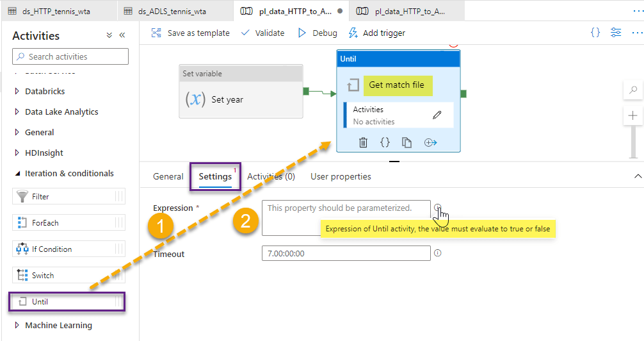Clone the Until activity with copy icon
The height and width of the screenshot is (341, 644).
click(x=407, y=142)
